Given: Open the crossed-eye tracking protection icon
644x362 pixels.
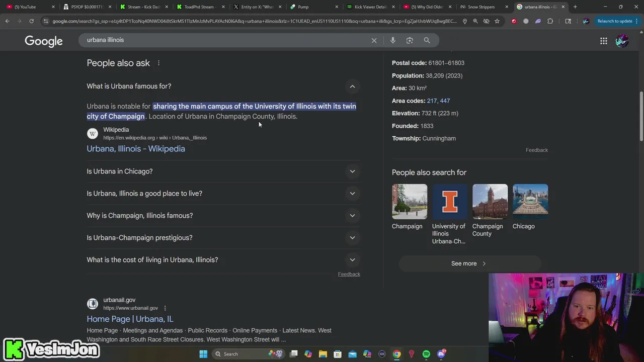Looking at the screenshot, I should [x=486, y=21].
